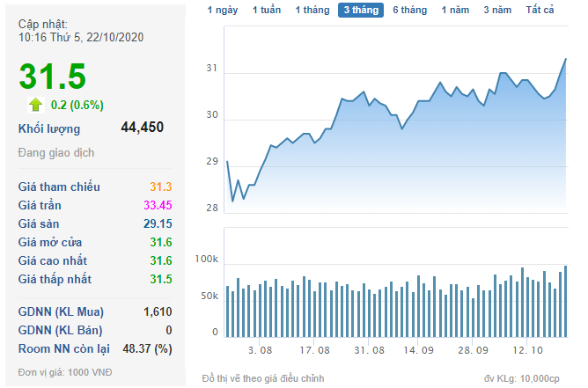Click the current price 31.5
Viewport: 588px width, 388px height.
(52, 77)
